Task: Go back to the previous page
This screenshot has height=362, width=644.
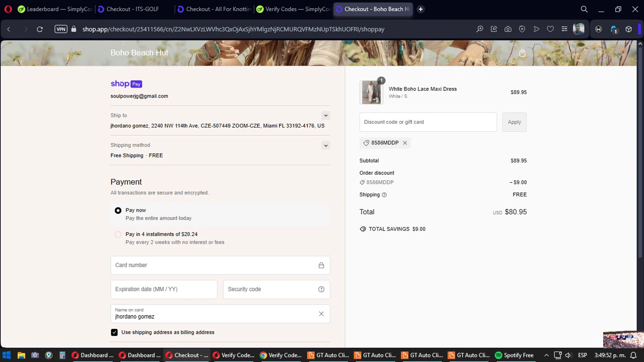Action: pos(9,29)
